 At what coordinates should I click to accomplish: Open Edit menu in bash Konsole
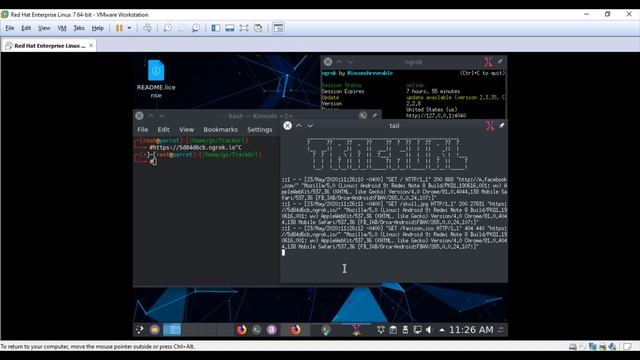pyautogui.click(x=163, y=129)
